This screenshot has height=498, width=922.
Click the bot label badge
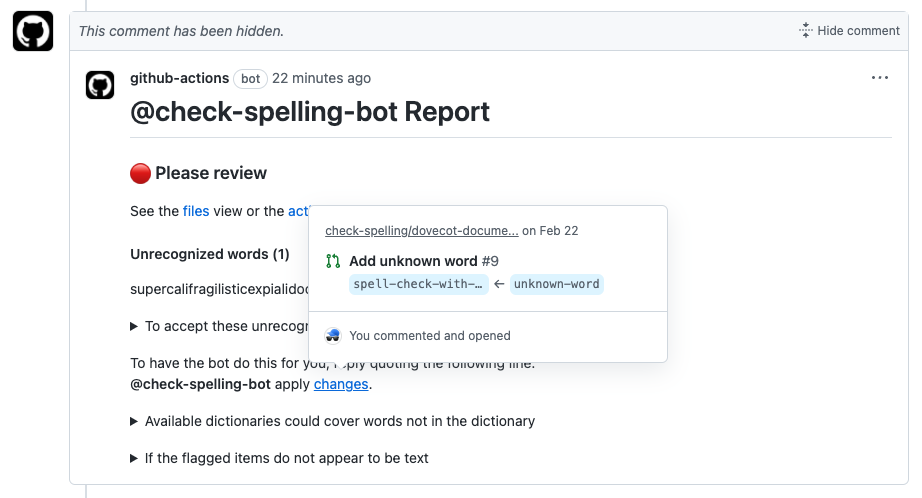[x=250, y=79]
